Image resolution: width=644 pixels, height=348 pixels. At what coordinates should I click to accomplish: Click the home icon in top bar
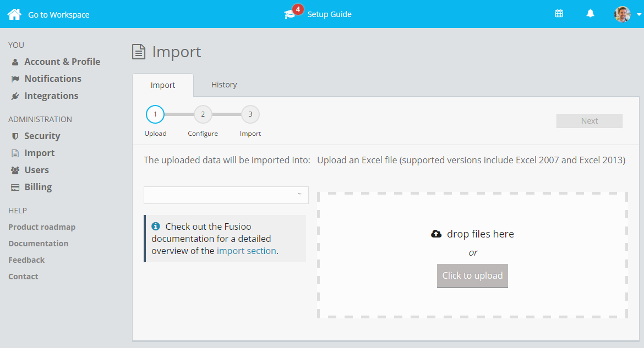tap(14, 14)
